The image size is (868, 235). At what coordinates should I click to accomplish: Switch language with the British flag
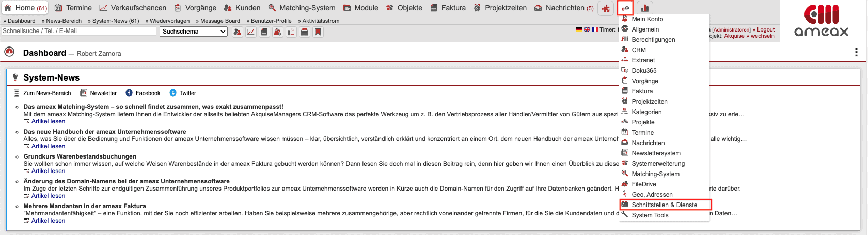(587, 29)
